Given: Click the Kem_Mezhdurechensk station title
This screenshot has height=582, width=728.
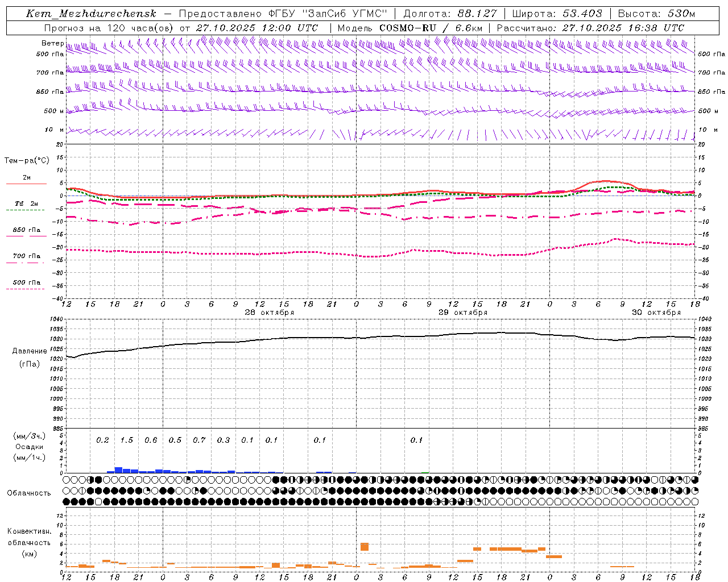Looking at the screenshot, I should point(91,14).
